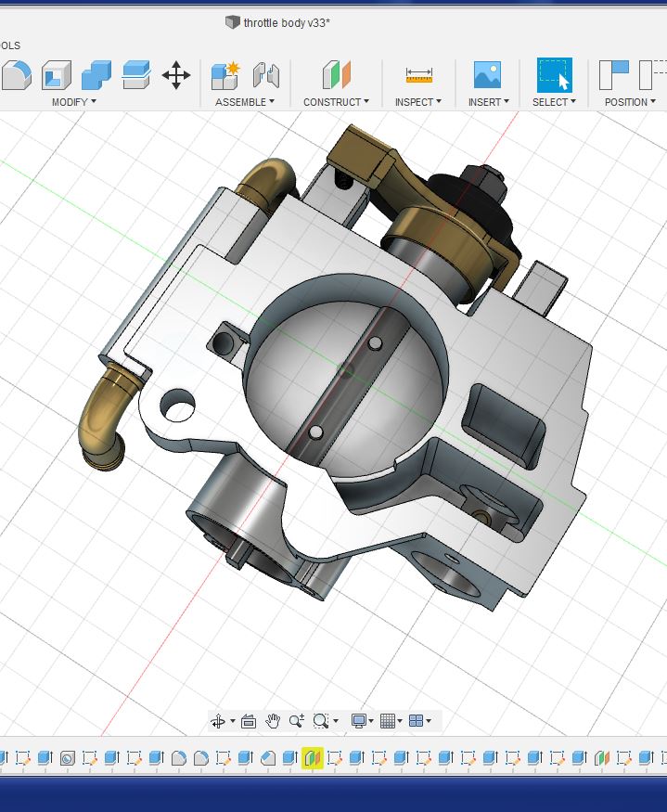Pick the Move/Copy four-arrow tool
Image resolution: width=667 pixels, height=812 pixels.
point(176,75)
